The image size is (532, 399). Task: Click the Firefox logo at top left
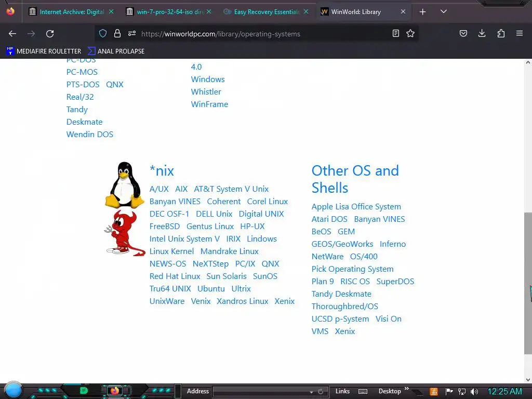tap(10, 11)
